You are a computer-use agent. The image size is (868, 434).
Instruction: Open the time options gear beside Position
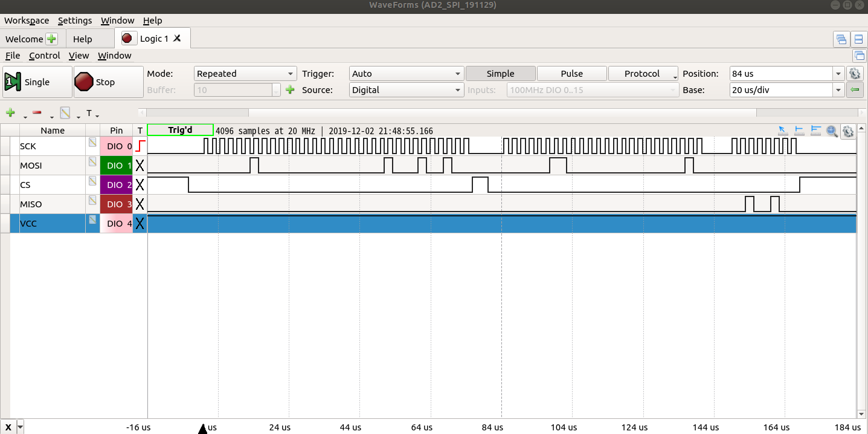[854, 74]
